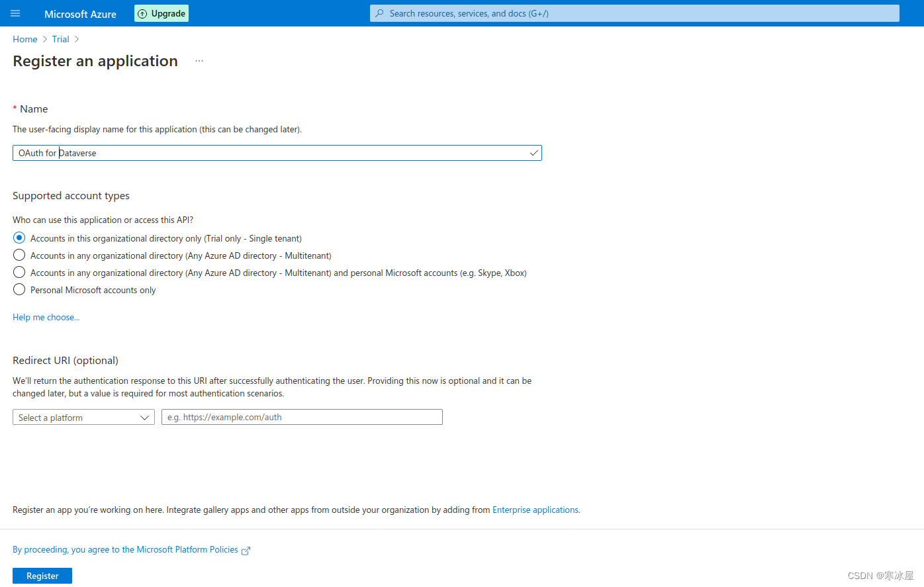This screenshot has width=924, height=587.
Task: Click the Upgrade button
Action: [x=162, y=13]
